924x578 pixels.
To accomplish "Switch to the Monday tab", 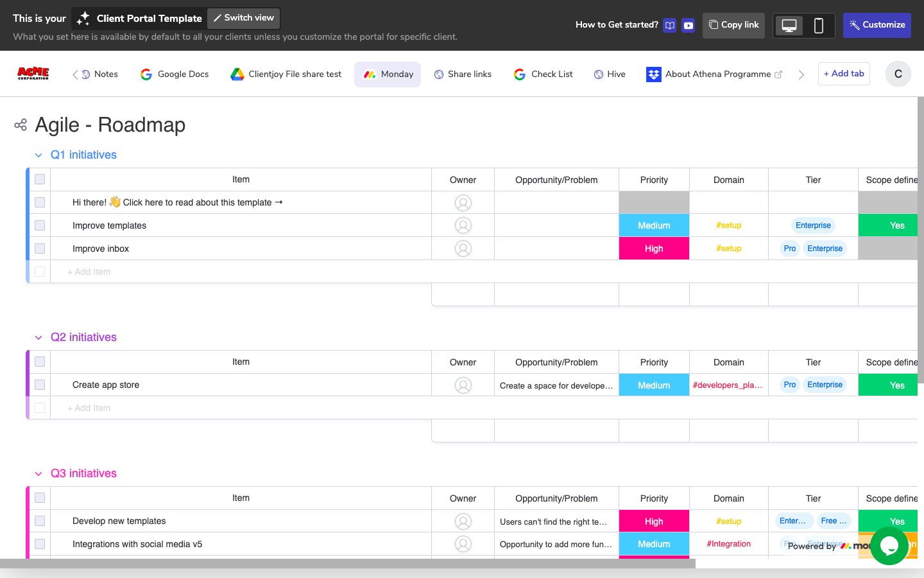I will tap(388, 74).
